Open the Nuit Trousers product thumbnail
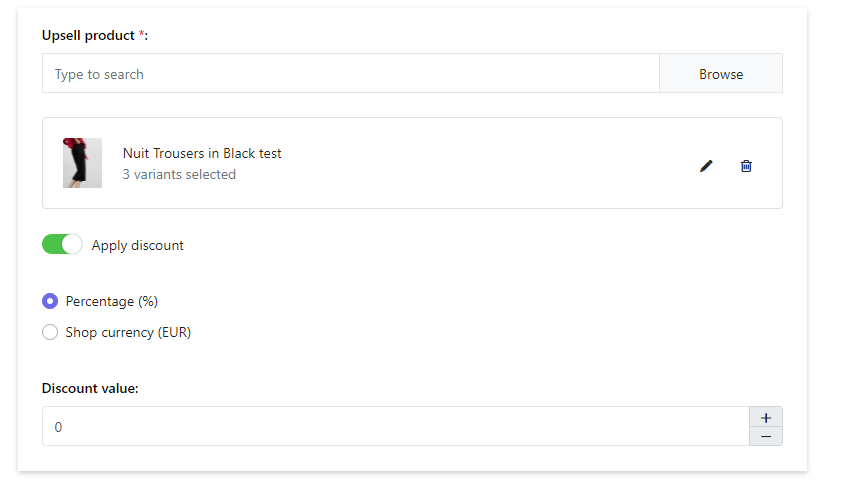Viewport: 844px width, 492px height. point(82,163)
